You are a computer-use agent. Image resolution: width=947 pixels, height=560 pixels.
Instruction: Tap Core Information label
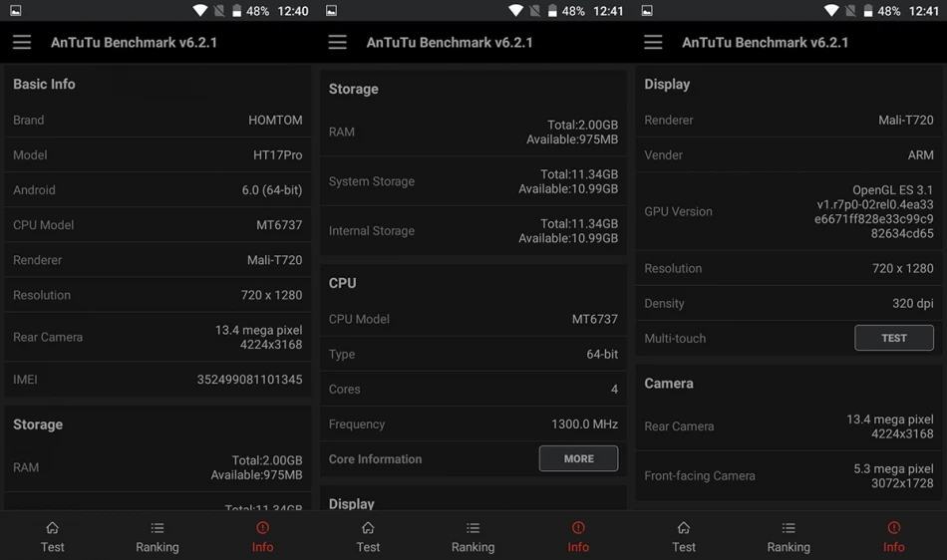[x=375, y=459]
